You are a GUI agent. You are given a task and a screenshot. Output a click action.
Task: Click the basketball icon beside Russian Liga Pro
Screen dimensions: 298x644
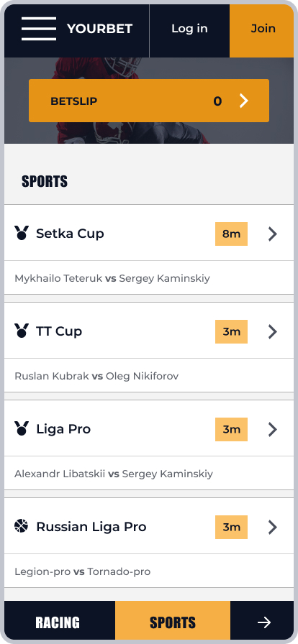[x=22, y=525]
